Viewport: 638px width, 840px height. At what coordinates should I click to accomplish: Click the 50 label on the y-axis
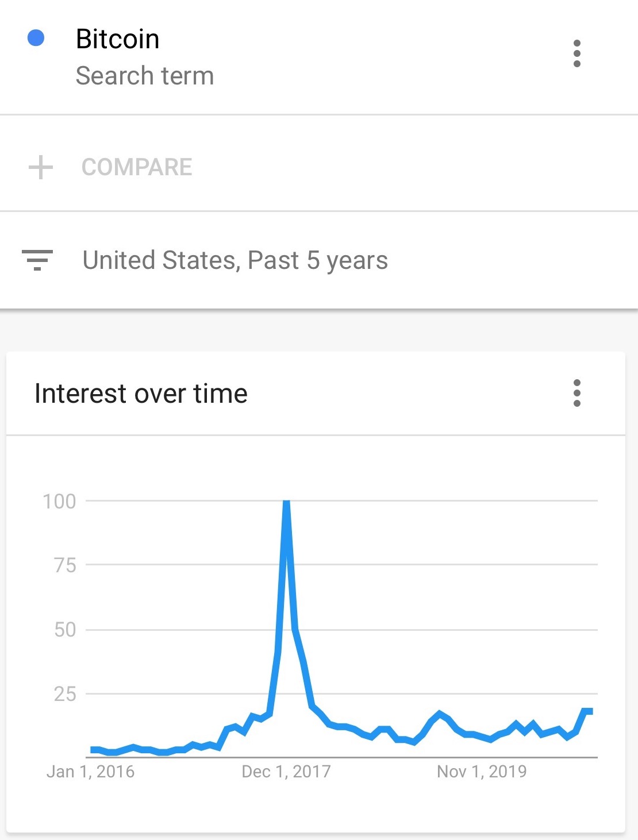tap(65, 630)
